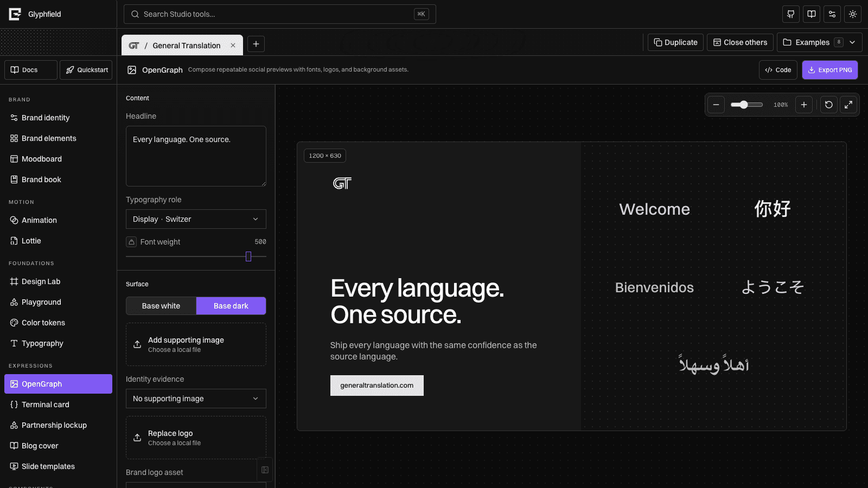
Task: Open Brand identity page
Action: pyautogui.click(x=58, y=118)
